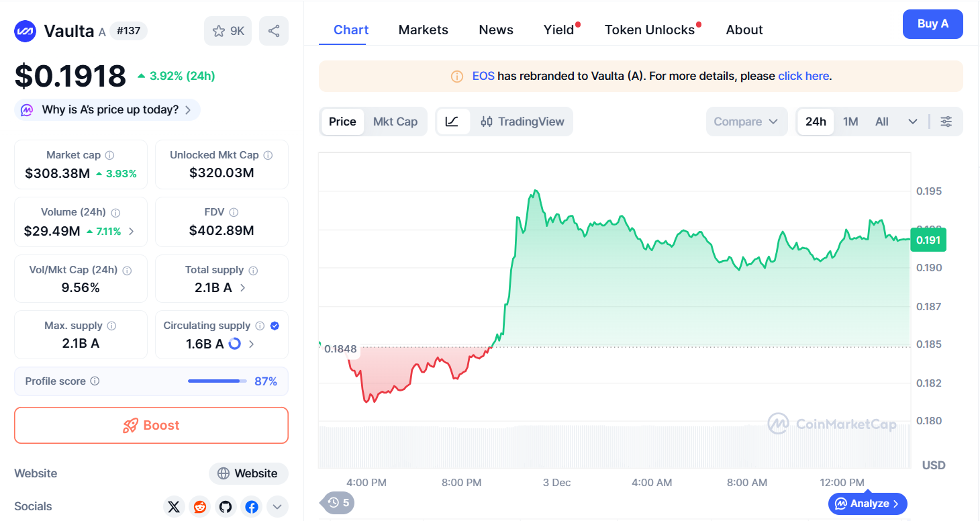This screenshot has width=980, height=521.
Task: Open Vaulta's Facebook page
Action: (x=251, y=506)
